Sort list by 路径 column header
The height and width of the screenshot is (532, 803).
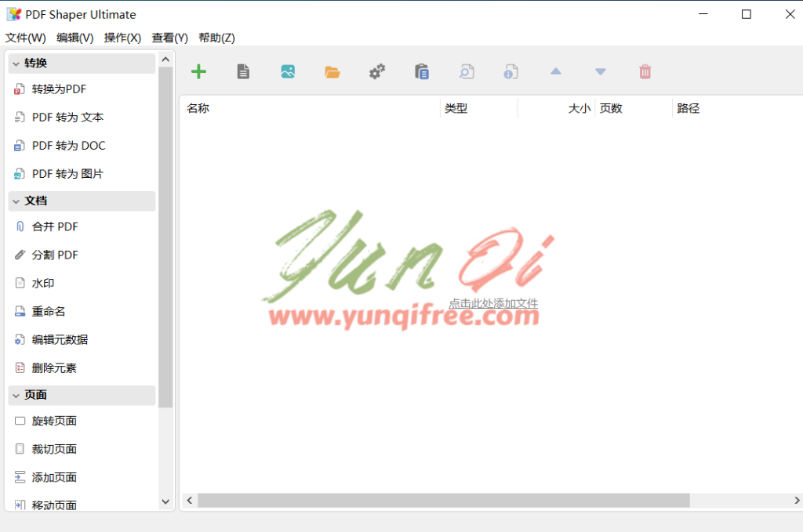coord(737,108)
